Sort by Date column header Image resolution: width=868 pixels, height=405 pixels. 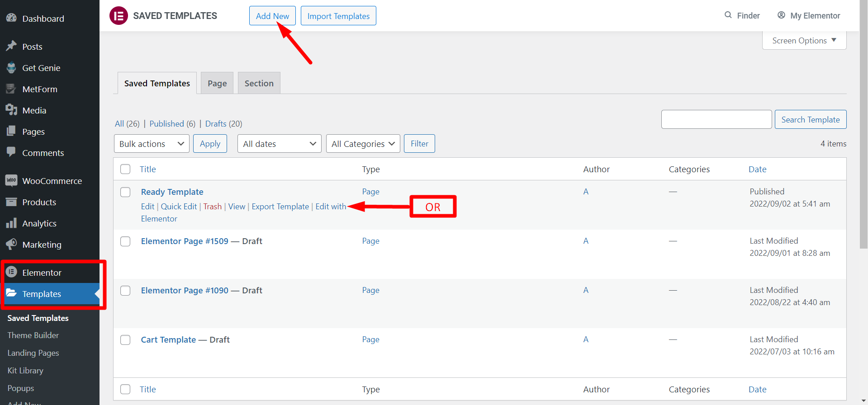coord(757,169)
